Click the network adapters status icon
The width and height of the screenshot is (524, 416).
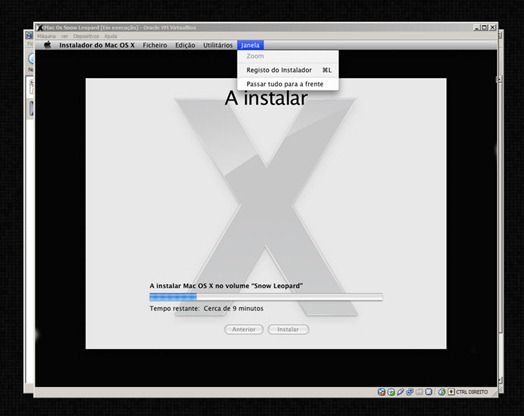click(x=410, y=392)
